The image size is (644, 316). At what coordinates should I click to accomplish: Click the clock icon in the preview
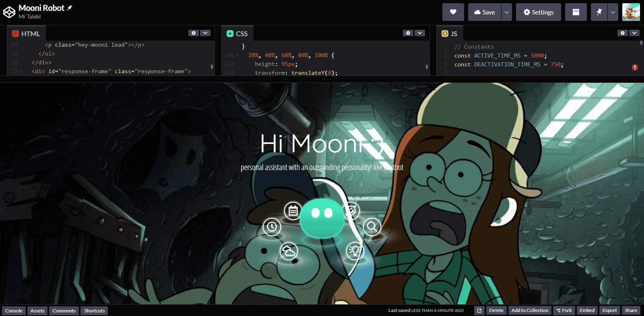272,227
